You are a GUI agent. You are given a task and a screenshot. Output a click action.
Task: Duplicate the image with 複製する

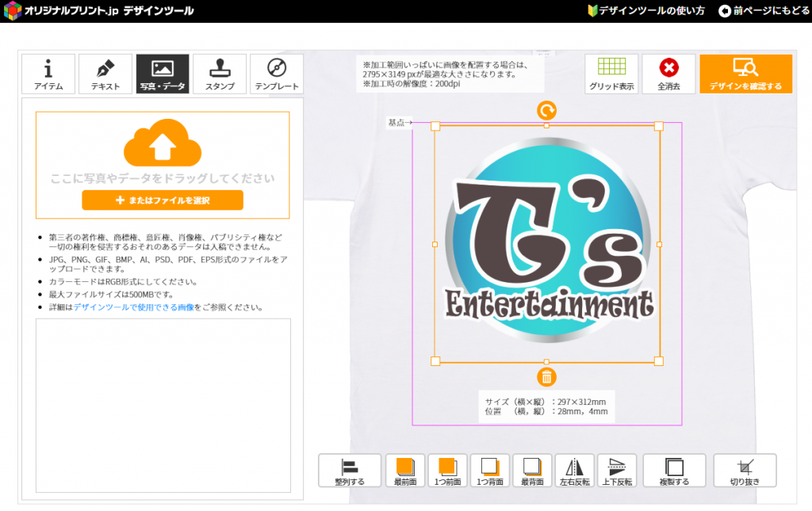click(674, 471)
